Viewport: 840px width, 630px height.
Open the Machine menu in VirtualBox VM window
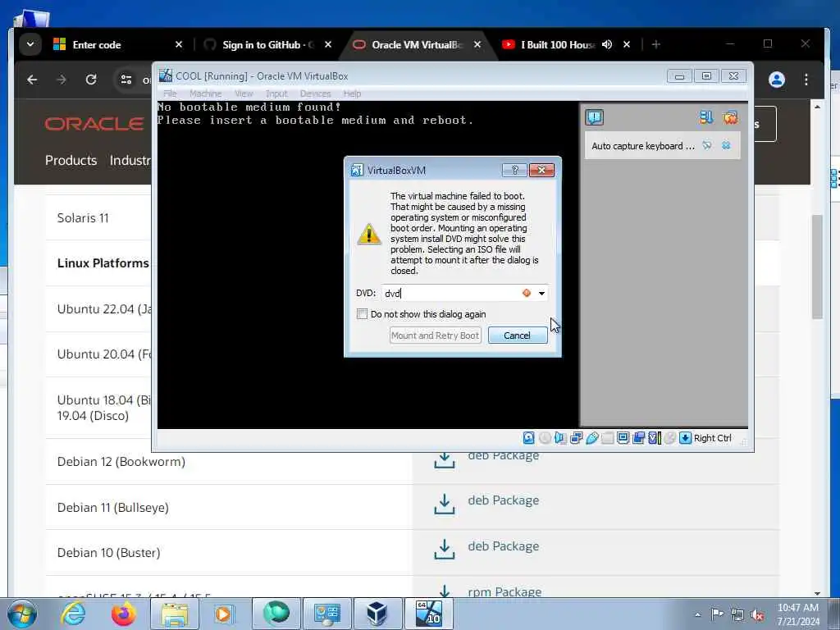click(205, 94)
